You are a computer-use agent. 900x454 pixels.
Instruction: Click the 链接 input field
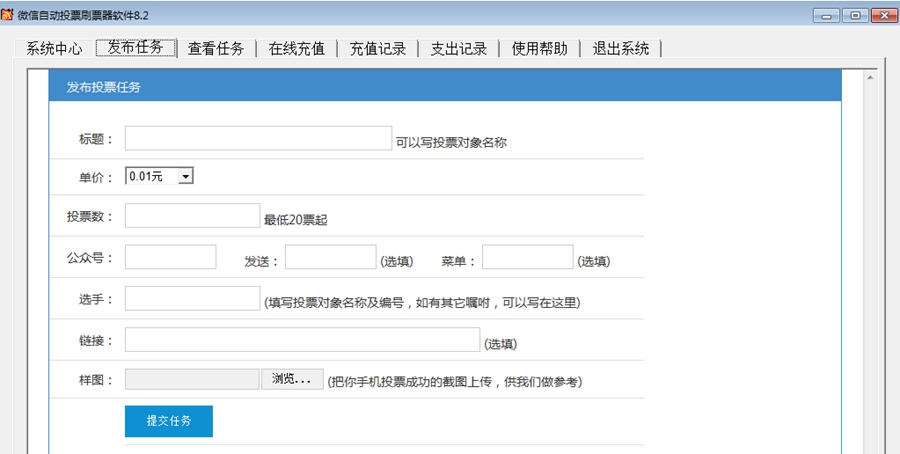click(302, 339)
